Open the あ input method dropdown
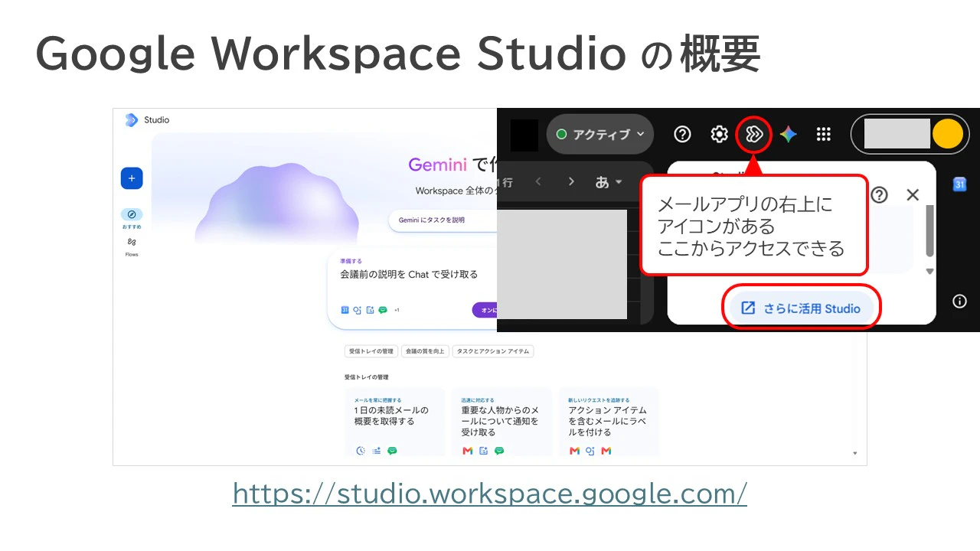Viewport: 980px width, 551px height. click(x=609, y=182)
